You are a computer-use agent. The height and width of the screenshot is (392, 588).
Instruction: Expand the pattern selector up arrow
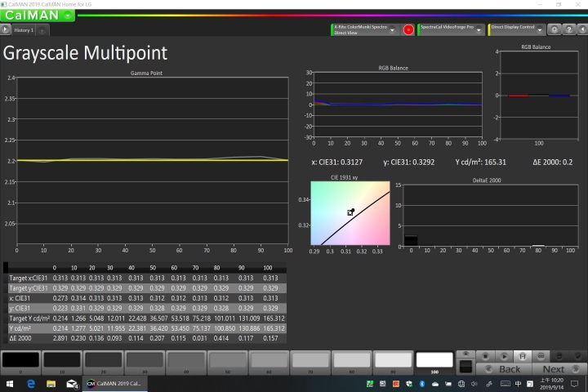click(x=465, y=354)
